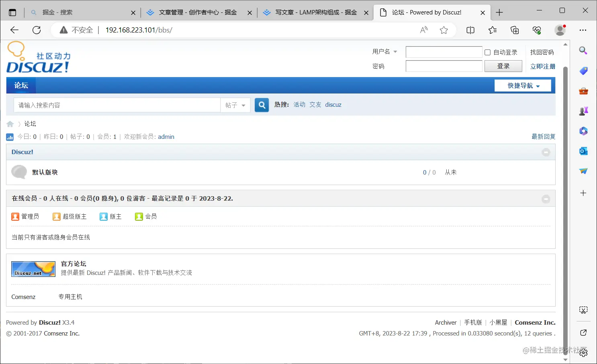Open the sidebar Search icon
The width and height of the screenshot is (597, 364).
tap(583, 51)
